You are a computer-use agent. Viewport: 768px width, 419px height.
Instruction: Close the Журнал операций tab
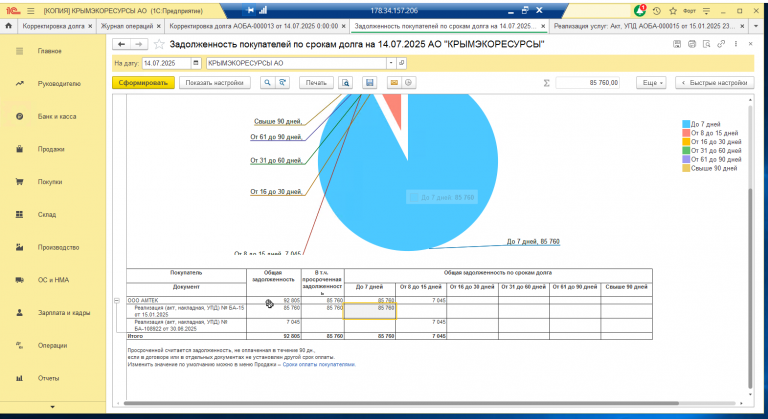click(158, 26)
